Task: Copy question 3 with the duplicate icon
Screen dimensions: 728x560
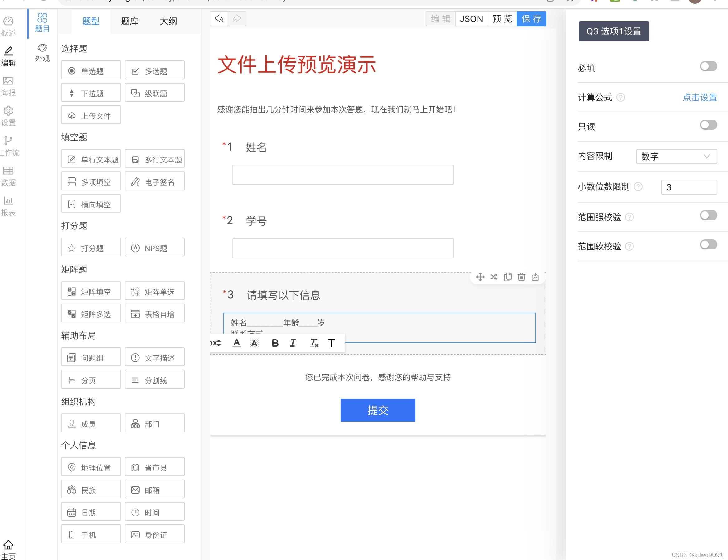Action: tap(508, 277)
